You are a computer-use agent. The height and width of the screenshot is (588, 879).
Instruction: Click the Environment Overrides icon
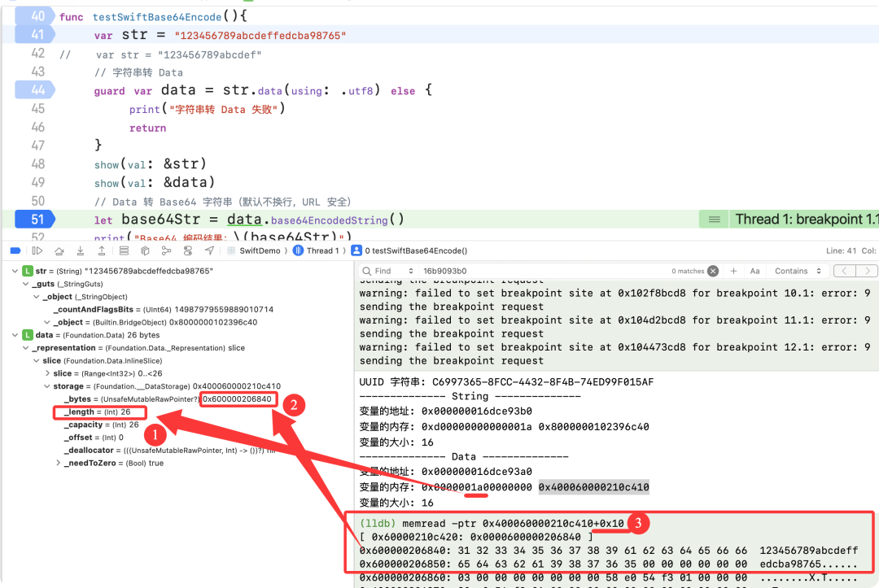pyautogui.click(x=188, y=250)
